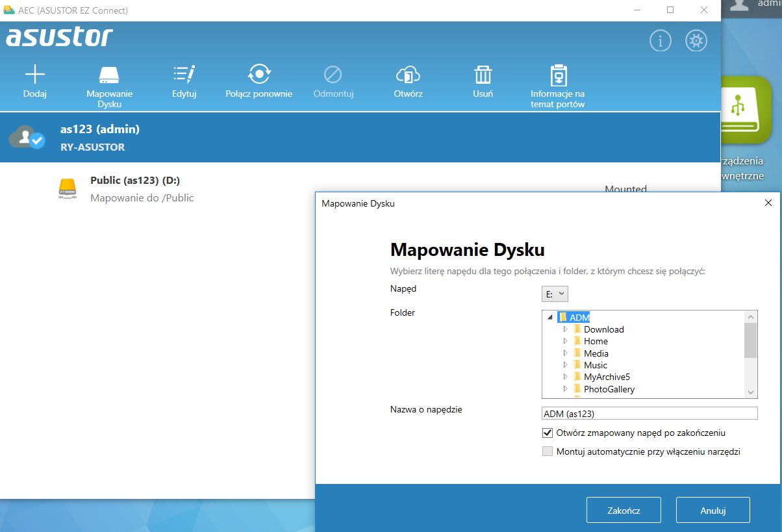Viewport: 782px width, 532px height.
Task: Select the Music folder
Action: click(x=595, y=365)
